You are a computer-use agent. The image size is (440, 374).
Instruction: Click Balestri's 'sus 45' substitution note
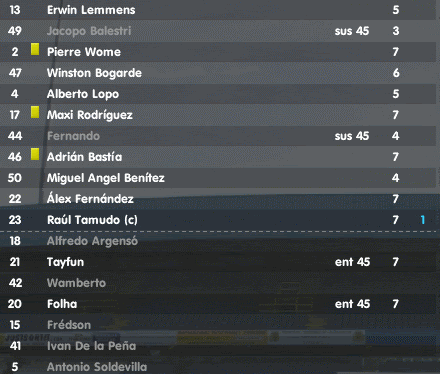(352, 31)
